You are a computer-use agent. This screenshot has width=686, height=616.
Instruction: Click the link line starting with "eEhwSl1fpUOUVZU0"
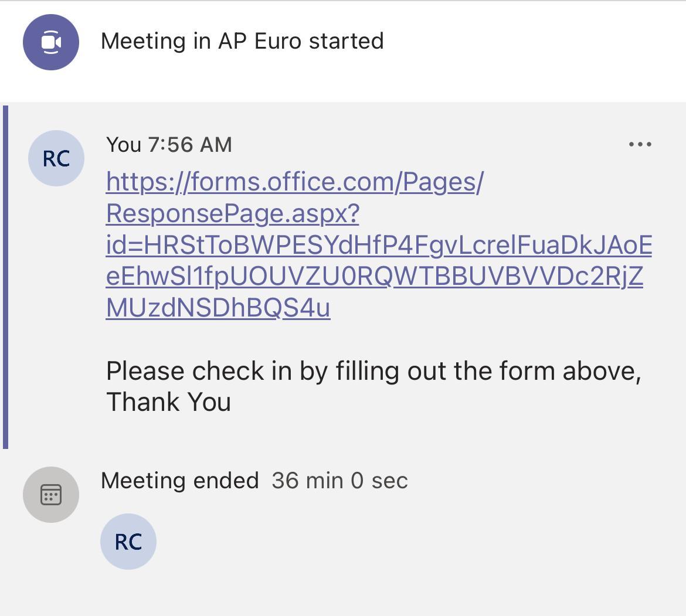tap(374, 277)
